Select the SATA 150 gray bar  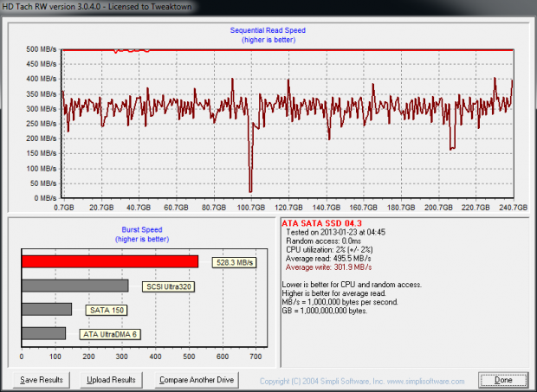47,309
